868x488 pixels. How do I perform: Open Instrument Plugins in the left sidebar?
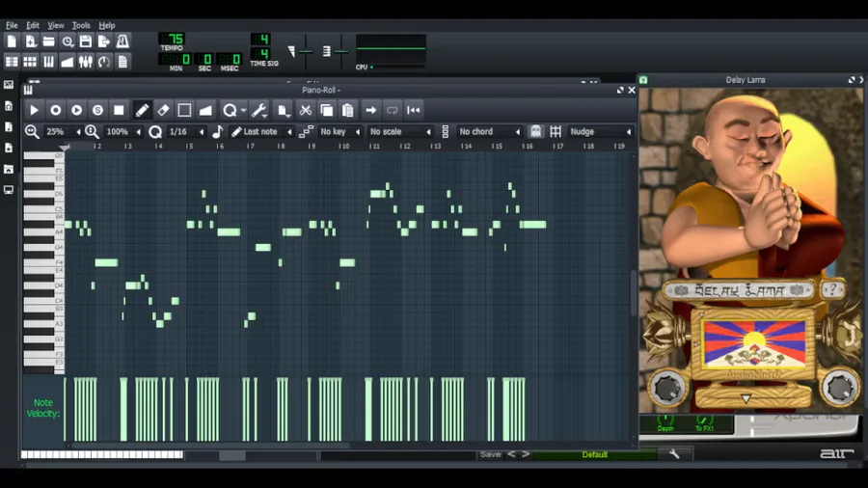point(9,85)
